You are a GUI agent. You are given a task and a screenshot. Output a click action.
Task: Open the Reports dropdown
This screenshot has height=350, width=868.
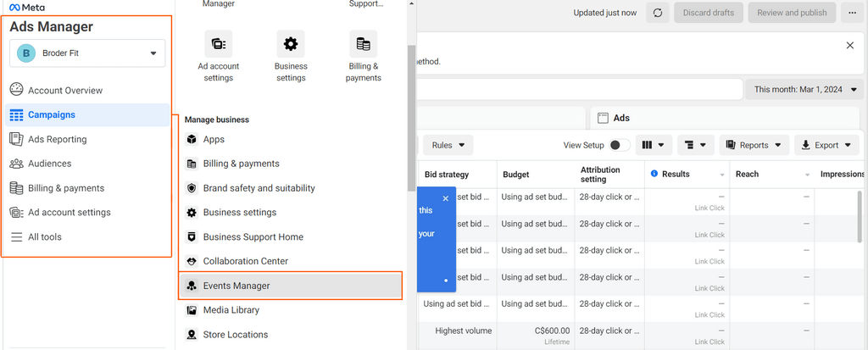pyautogui.click(x=754, y=145)
